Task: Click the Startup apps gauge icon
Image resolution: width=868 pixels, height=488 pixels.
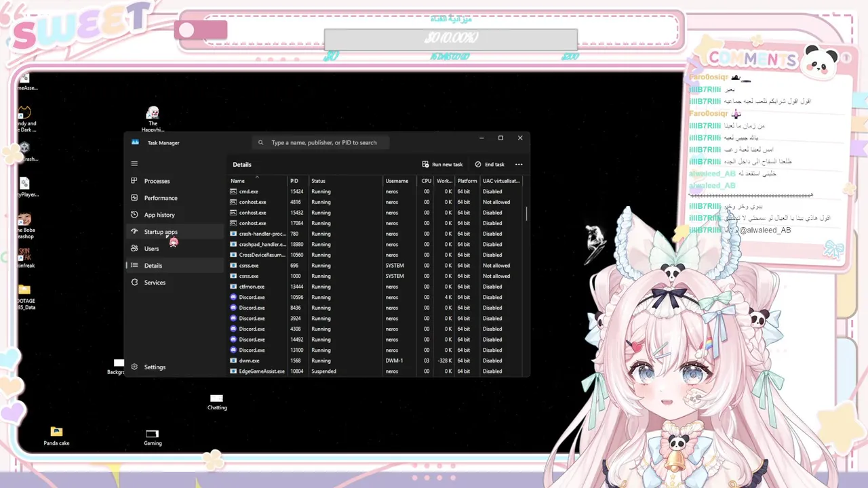Action: 134,232
